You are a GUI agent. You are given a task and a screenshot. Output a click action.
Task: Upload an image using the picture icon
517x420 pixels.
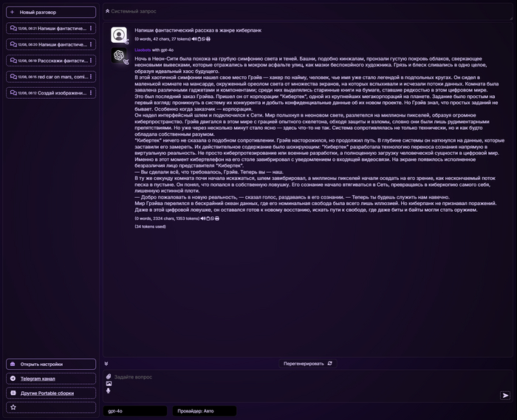point(109,383)
